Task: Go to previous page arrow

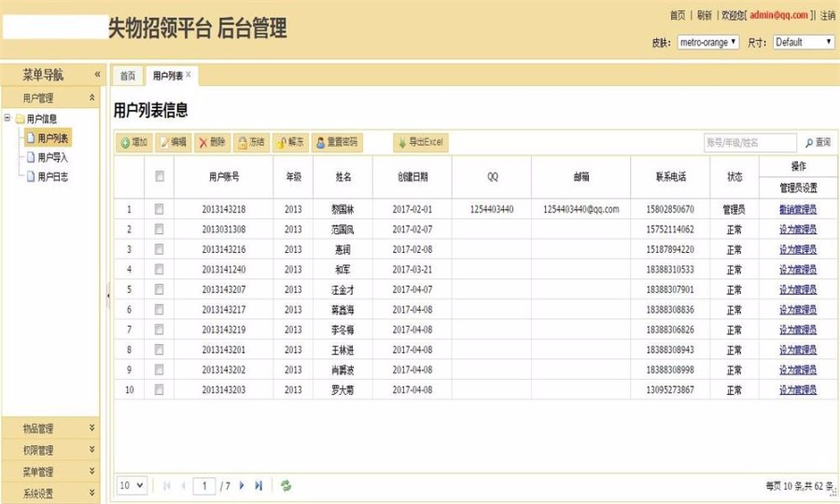Action: tap(183, 485)
